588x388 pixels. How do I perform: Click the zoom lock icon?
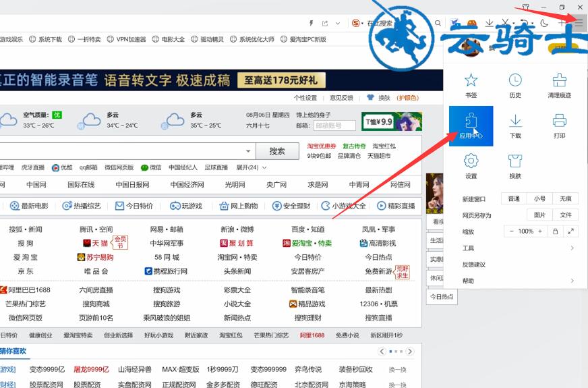click(x=555, y=231)
